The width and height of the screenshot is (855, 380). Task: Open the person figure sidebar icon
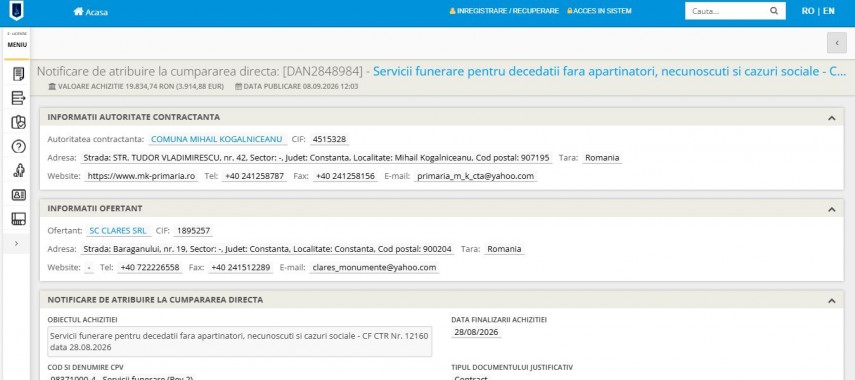pyautogui.click(x=19, y=170)
